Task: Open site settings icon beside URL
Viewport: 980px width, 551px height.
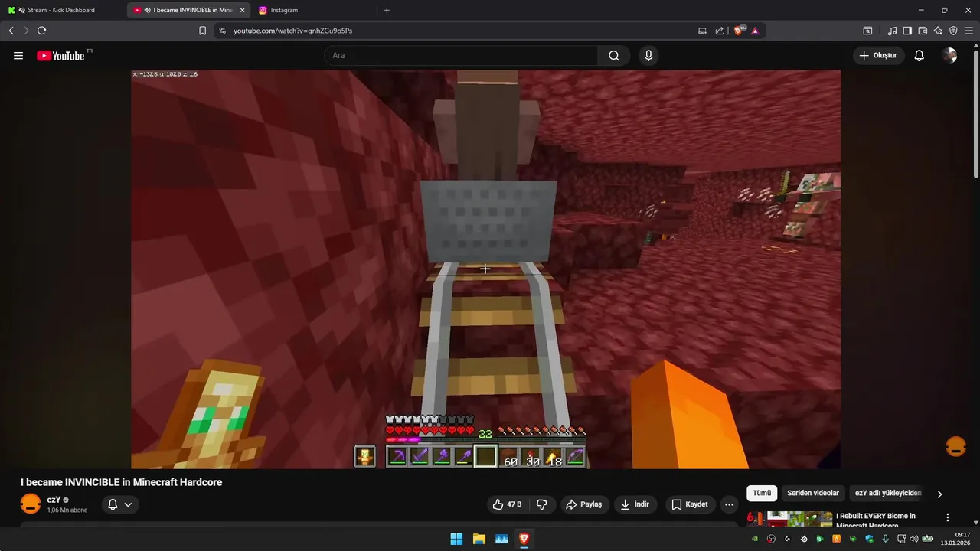Action: click(x=222, y=31)
